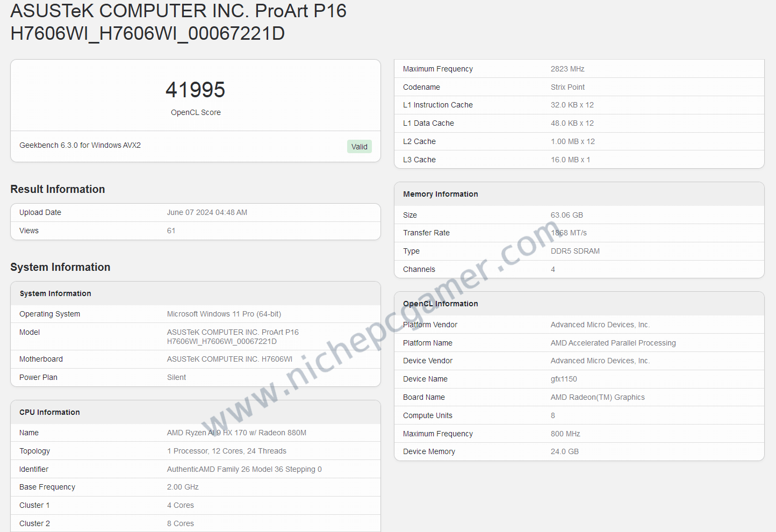776x532 pixels.
Task: Click the 'Device Name' label
Action: [x=425, y=379]
